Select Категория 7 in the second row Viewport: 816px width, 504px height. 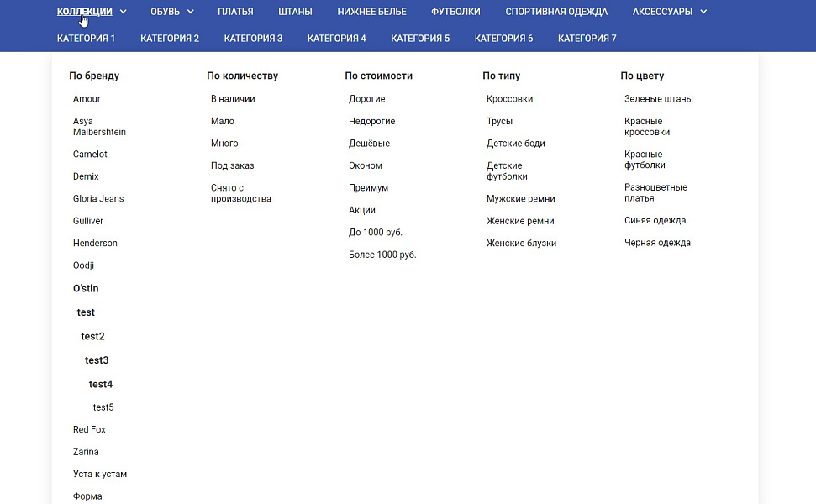[x=587, y=38]
